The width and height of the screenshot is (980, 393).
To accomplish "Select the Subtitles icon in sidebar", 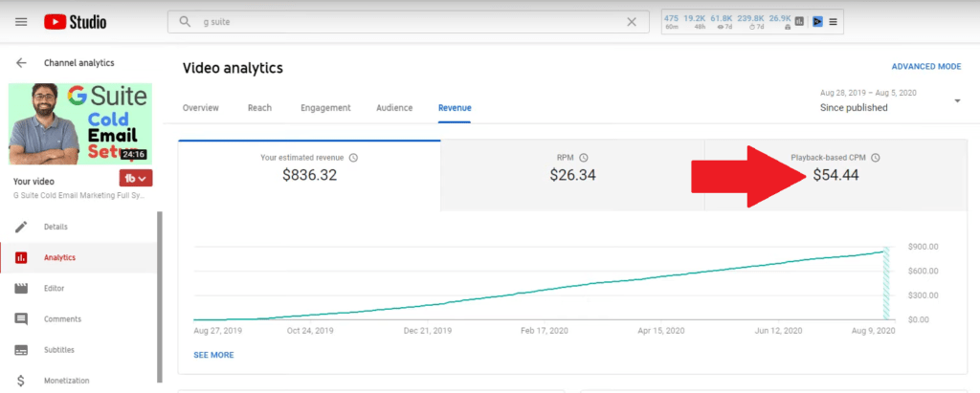I will pyautogui.click(x=21, y=350).
